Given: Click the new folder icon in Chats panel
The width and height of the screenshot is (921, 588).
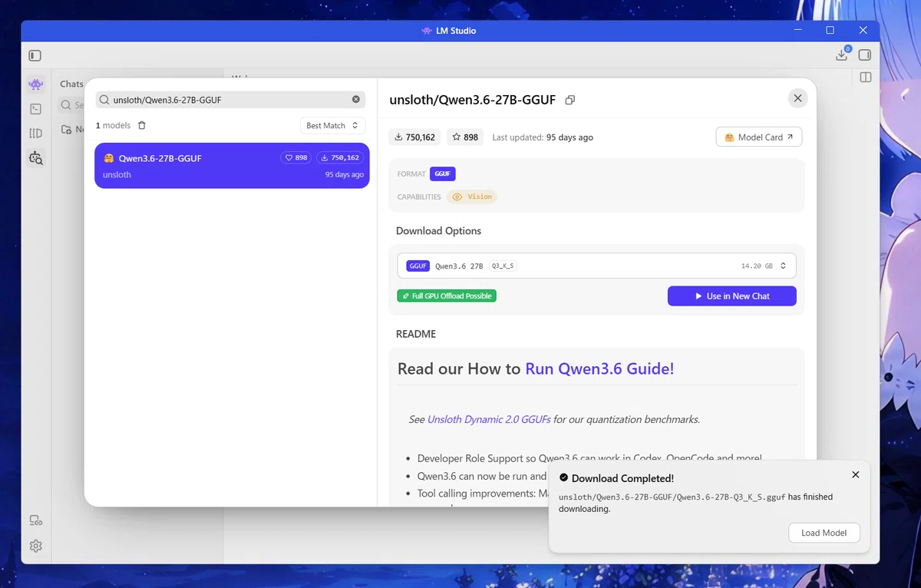Looking at the screenshot, I should pyautogui.click(x=67, y=129).
